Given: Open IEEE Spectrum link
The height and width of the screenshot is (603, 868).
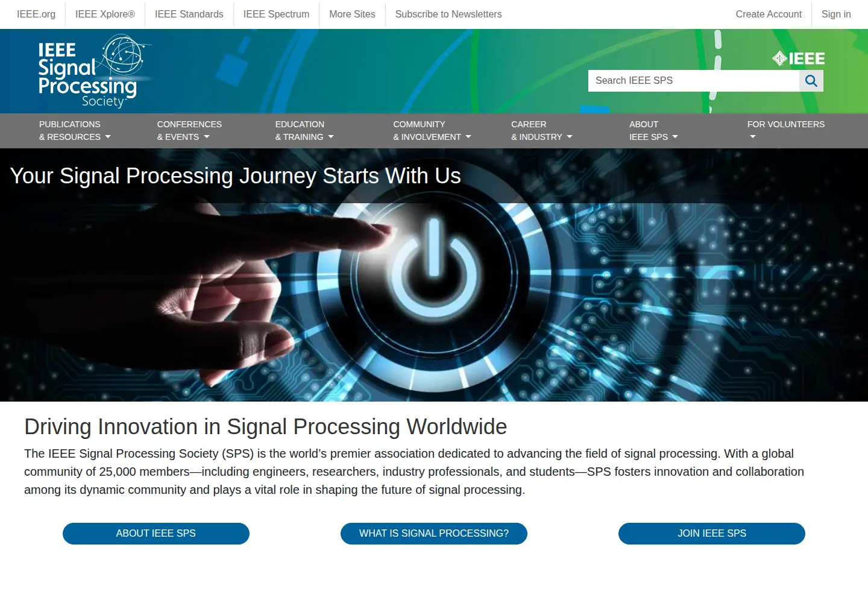Looking at the screenshot, I should tap(276, 14).
